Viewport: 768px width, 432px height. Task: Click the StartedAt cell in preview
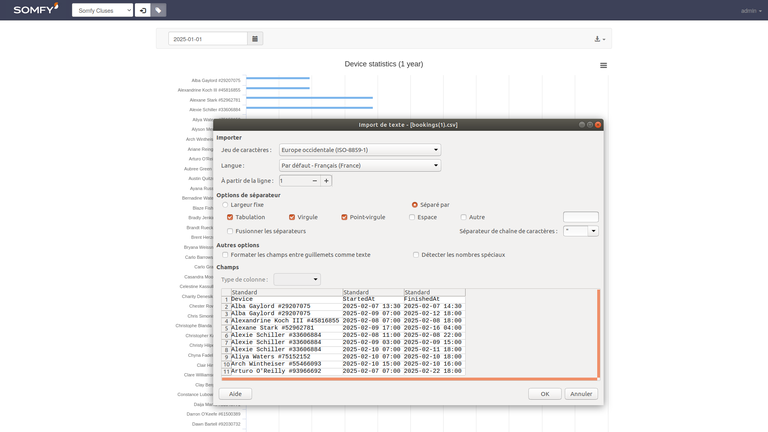pos(373,299)
